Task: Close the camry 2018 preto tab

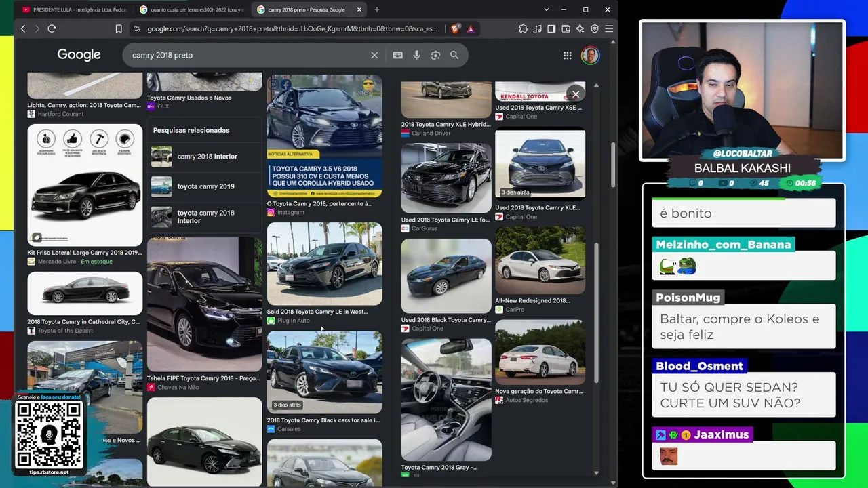Action: click(x=359, y=9)
